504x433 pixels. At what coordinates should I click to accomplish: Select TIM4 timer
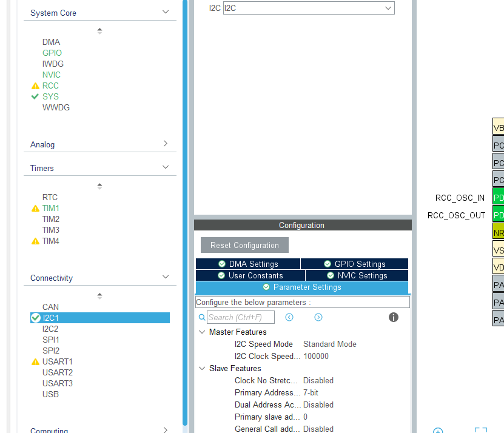pos(51,241)
